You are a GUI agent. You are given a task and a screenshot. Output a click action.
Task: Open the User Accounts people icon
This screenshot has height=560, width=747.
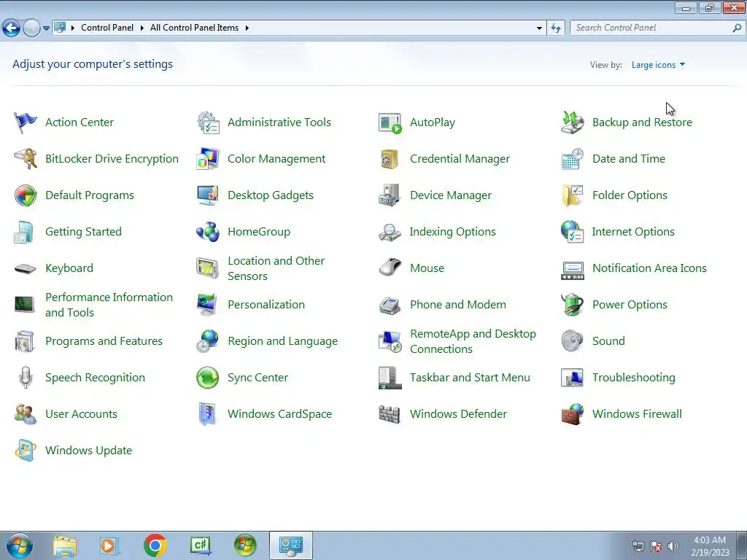point(26,414)
